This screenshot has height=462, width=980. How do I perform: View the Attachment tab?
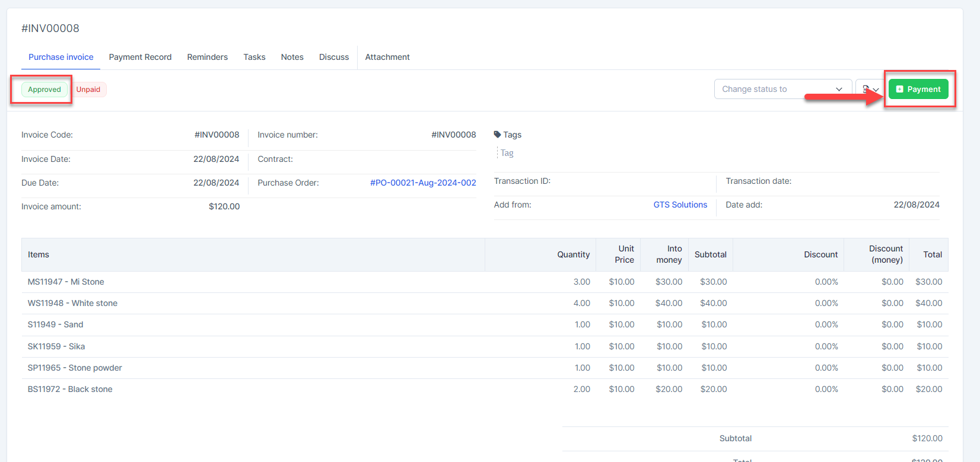[387, 57]
